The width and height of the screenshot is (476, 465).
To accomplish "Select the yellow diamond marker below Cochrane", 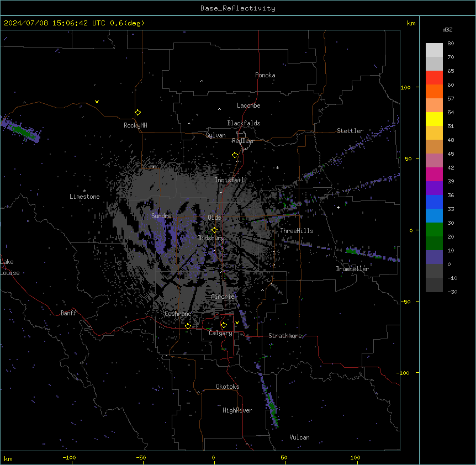I will pyautogui.click(x=188, y=326).
